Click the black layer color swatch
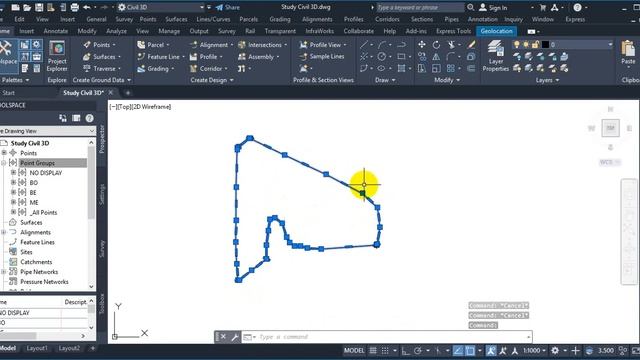This screenshot has height=360, width=640. (x=545, y=44)
